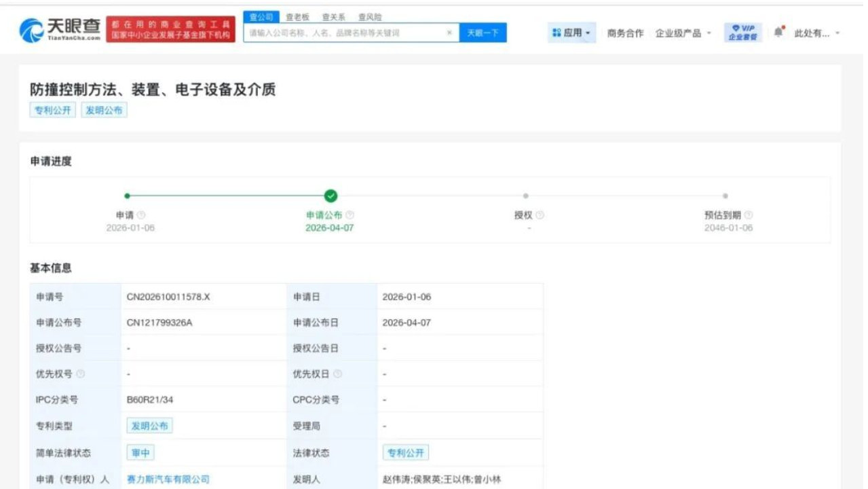The width and height of the screenshot is (868, 489).
Task: Click application number CN202610011578.X
Action: [x=168, y=297]
